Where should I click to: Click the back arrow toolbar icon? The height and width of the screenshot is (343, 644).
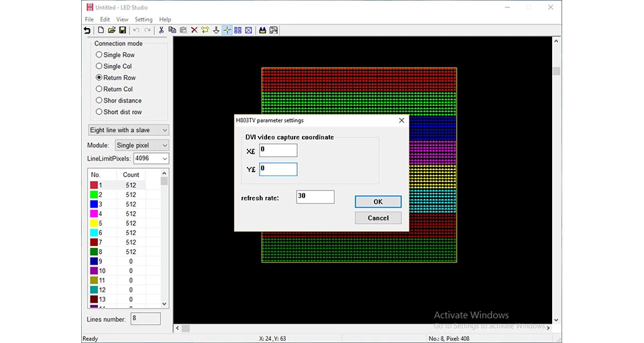point(87,30)
